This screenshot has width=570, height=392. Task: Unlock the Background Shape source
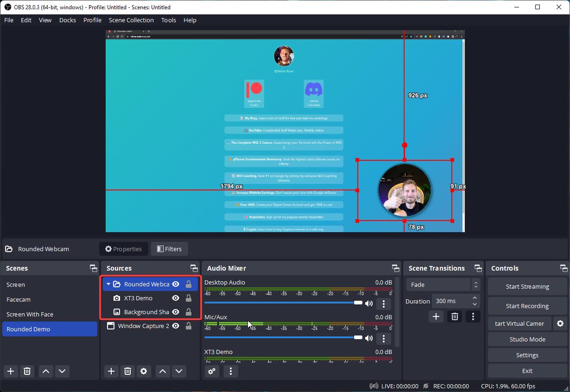pyautogui.click(x=189, y=312)
